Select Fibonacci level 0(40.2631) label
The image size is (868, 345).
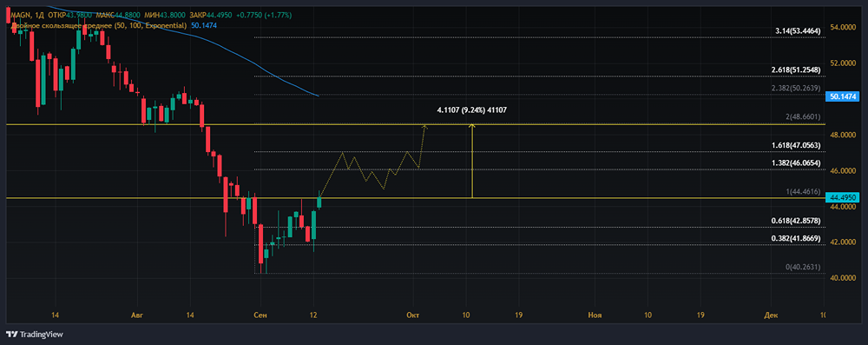(x=802, y=268)
